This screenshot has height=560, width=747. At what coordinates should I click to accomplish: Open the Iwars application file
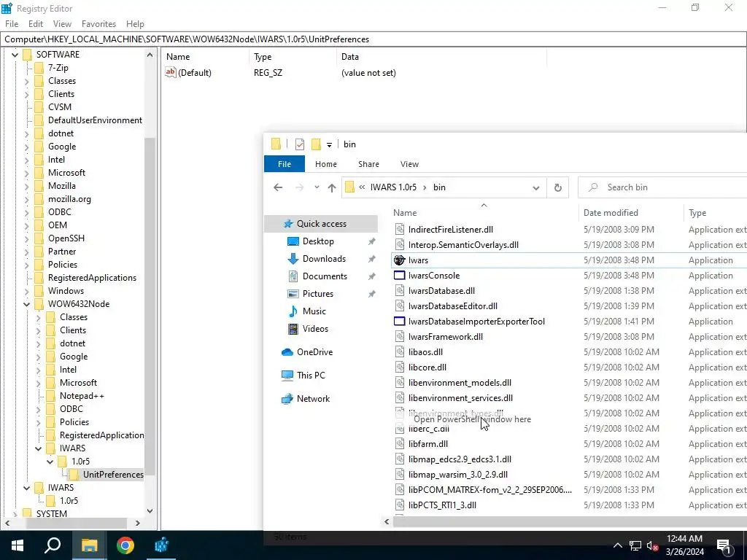coord(418,260)
